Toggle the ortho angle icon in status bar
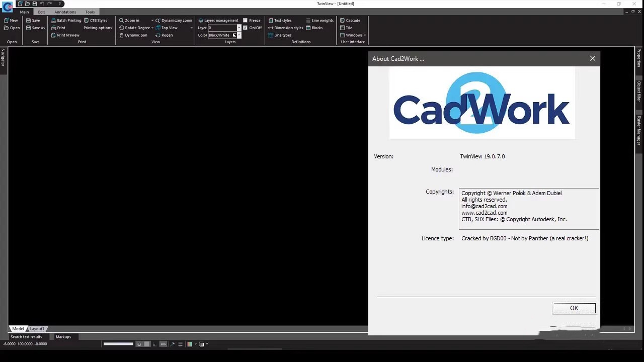The width and height of the screenshot is (644, 362). pos(155,344)
